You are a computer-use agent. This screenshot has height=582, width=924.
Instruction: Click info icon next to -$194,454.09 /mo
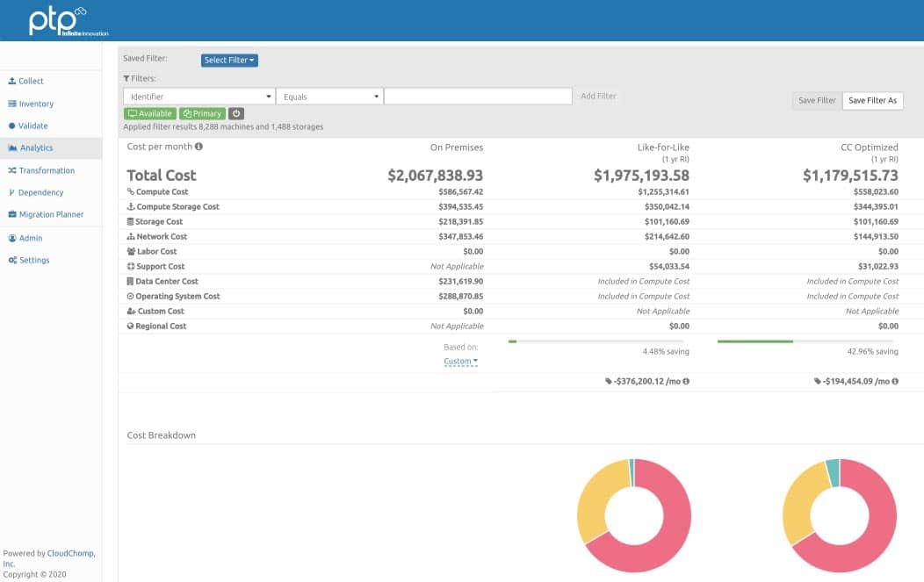[x=895, y=382]
